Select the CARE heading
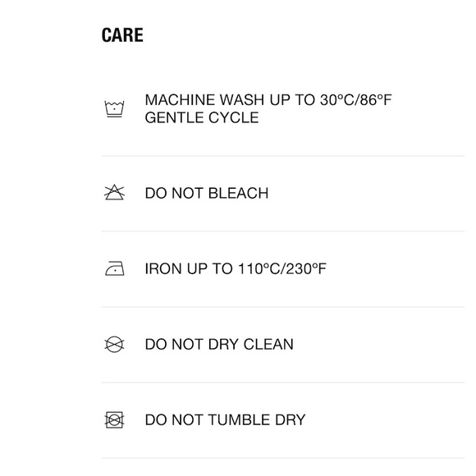The width and height of the screenshot is (476, 476). click(122, 35)
